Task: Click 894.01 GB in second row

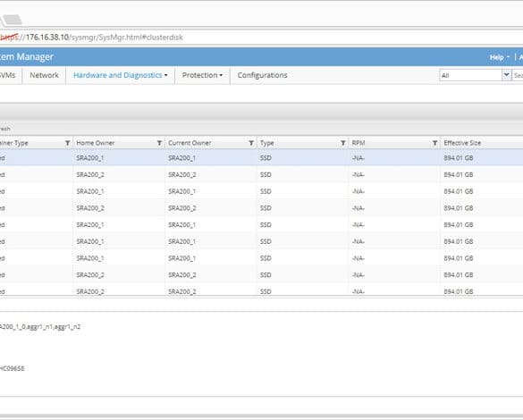Action: tap(459, 174)
